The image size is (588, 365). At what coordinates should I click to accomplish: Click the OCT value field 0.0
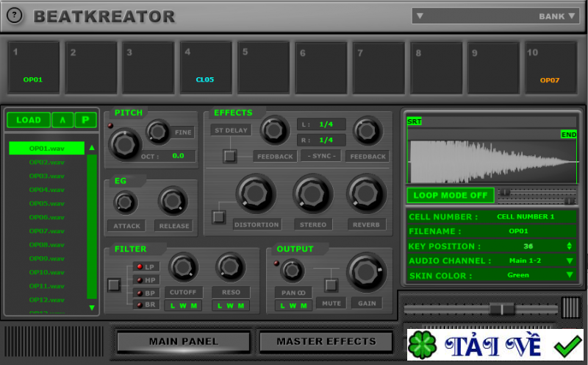[178, 156]
